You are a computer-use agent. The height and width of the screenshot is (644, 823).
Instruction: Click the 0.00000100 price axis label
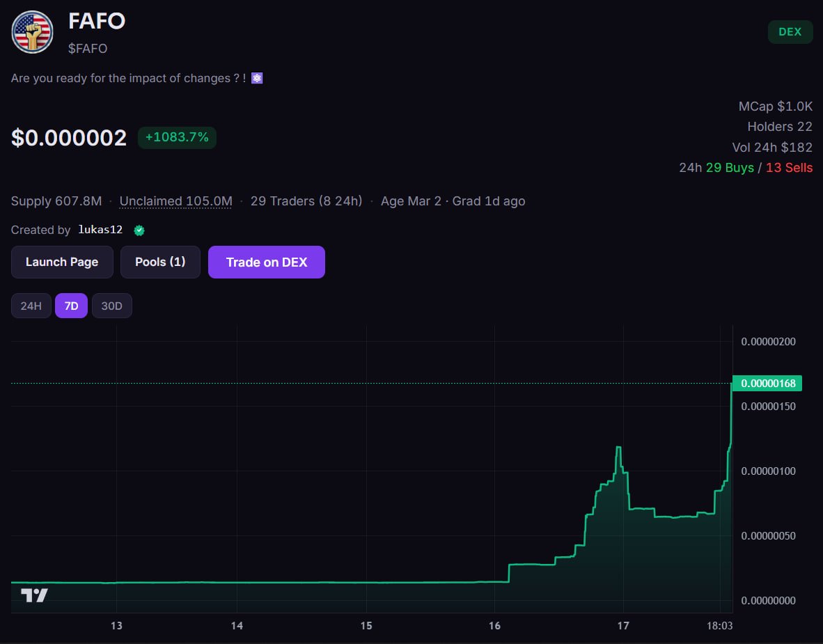[x=768, y=471]
